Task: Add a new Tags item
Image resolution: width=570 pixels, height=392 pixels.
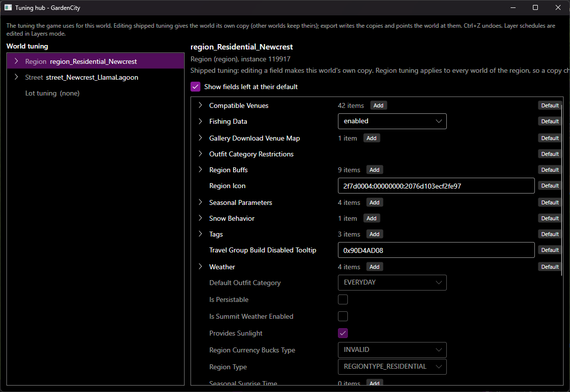Action: [375, 234]
